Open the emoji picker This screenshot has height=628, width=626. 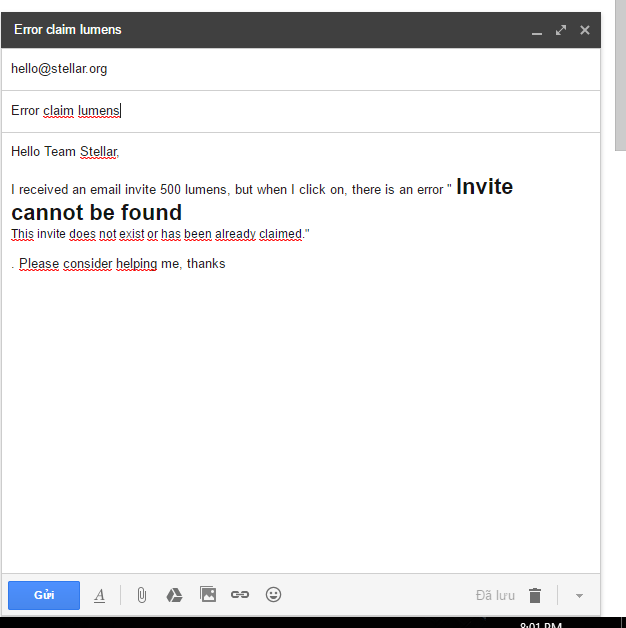[273, 594]
